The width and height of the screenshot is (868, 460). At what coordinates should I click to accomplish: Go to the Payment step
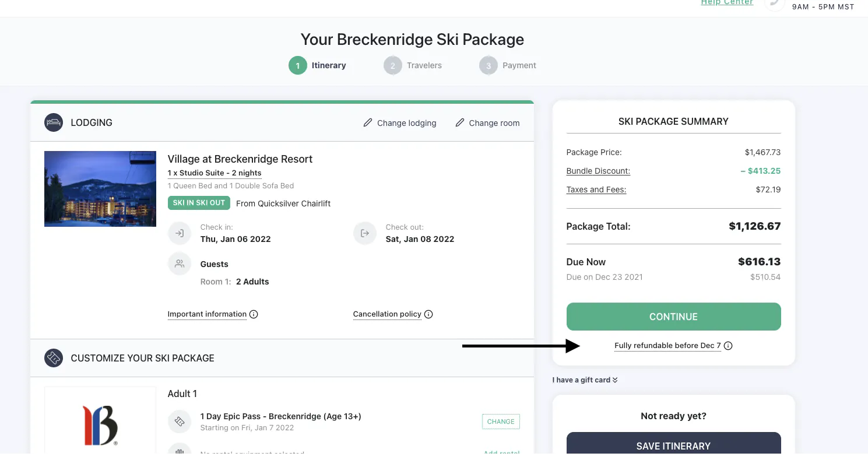click(x=508, y=65)
